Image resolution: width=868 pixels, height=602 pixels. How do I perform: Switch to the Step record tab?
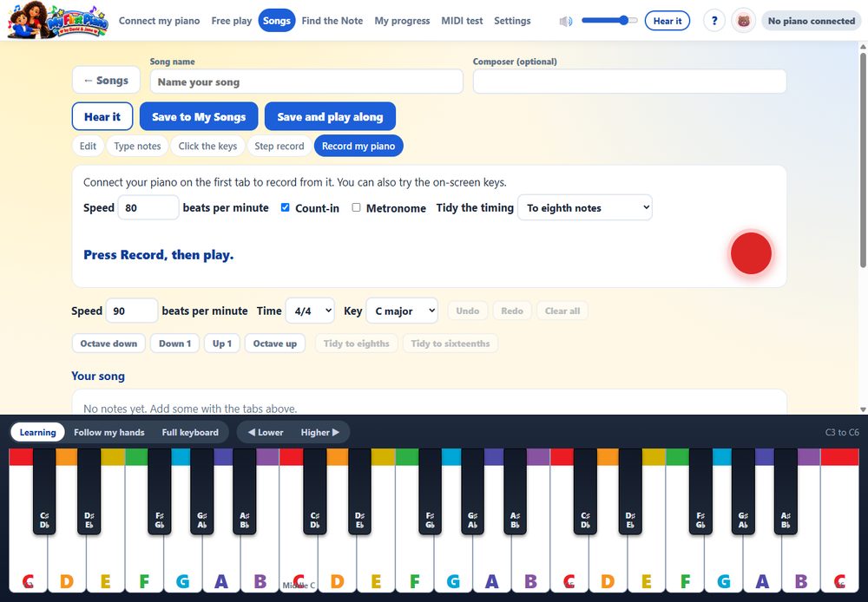[x=279, y=146]
